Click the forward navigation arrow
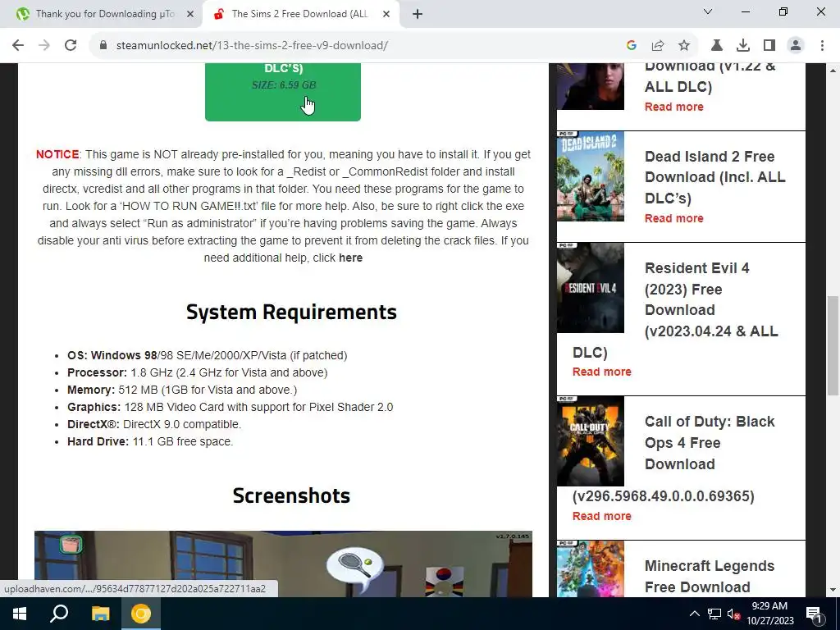Image resolution: width=840 pixels, height=630 pixels. pos(44,46)
